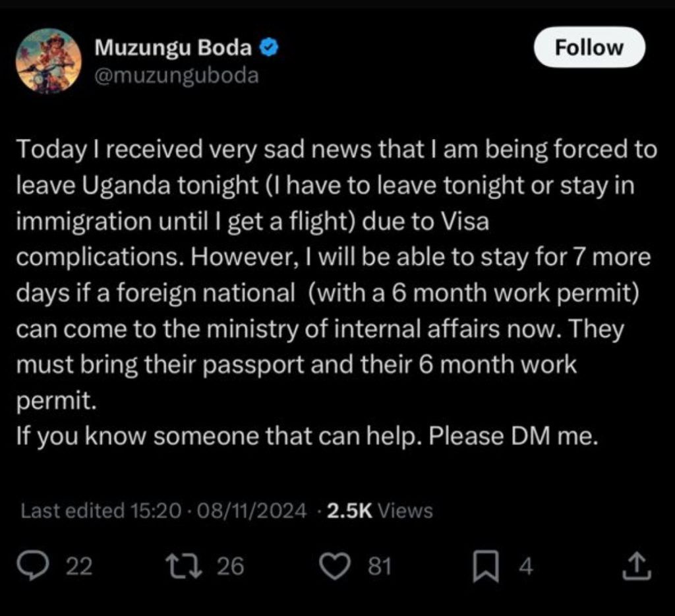Open the share options via upload arrow icon
Viewport: 675px width, 616px height.
[637, 566]
